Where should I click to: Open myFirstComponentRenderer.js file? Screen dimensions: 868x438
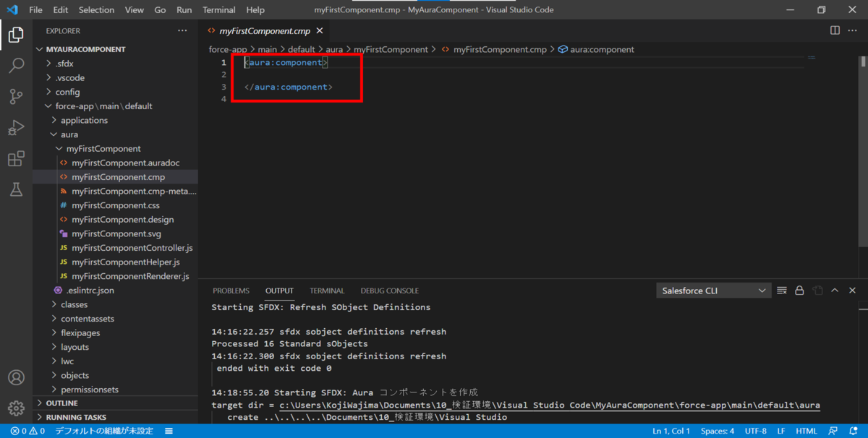(130, 276)
